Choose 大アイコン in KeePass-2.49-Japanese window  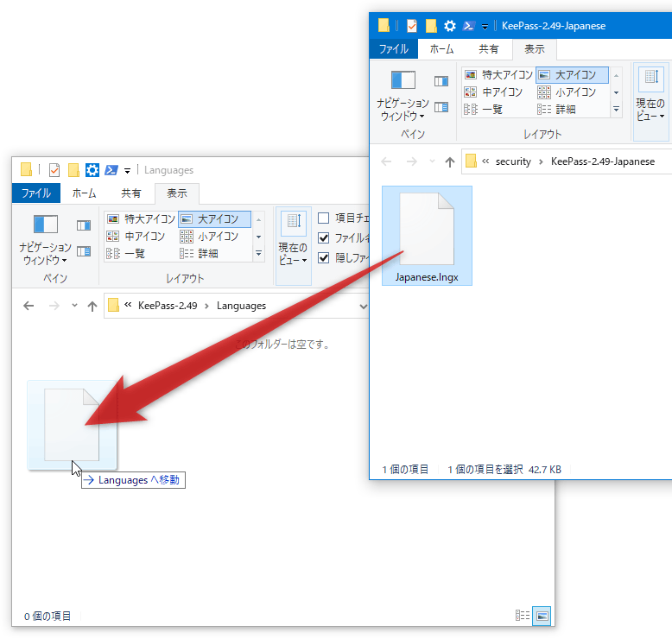(572, 75)
